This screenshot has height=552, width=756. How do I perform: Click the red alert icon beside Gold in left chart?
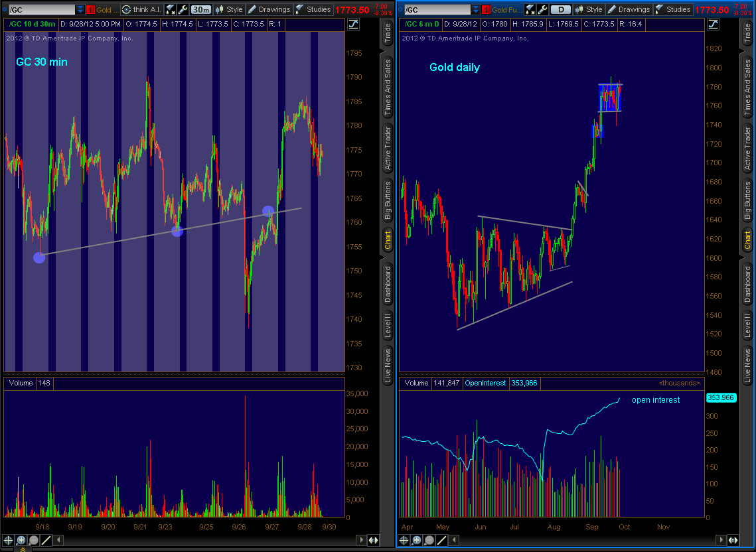pyautogui.click(x=91, y=10)
